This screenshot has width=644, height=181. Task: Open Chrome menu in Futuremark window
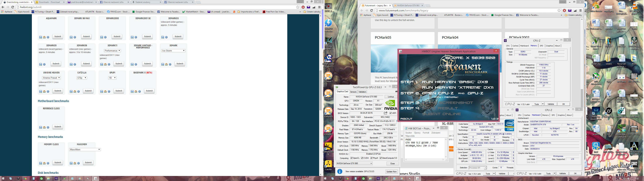pos(580,11)
